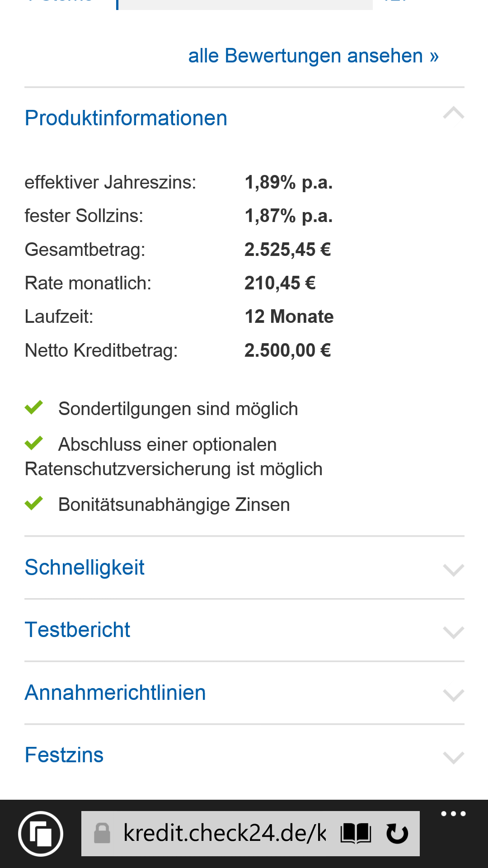488x868 pixels.
Task: Collapse Produktinformationen with the up chevron
Action: click(x=454, y=113)
